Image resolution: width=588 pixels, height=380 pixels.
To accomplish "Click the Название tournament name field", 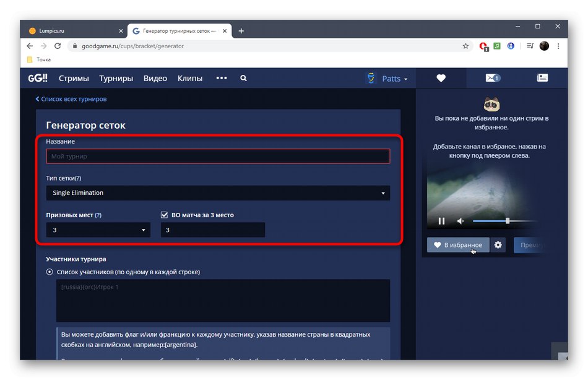I will click(218, 156).
